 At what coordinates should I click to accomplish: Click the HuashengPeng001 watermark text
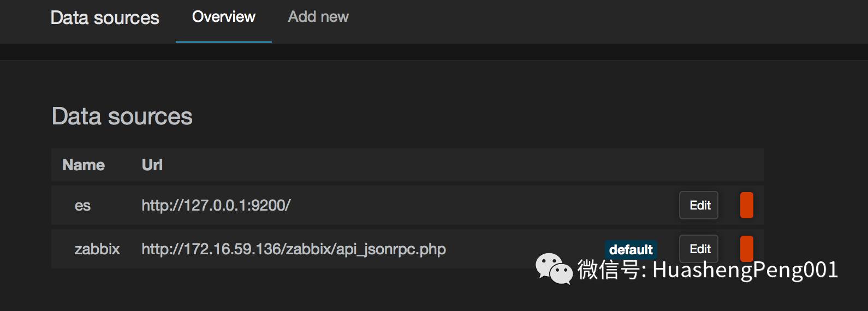(x=745, y=270)
